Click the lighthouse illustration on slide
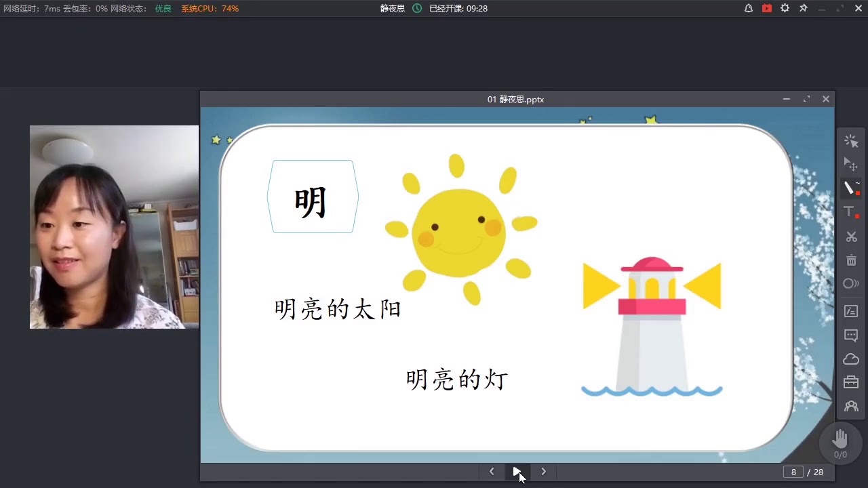This screenshot has height=488, width=868. point(652,326)
